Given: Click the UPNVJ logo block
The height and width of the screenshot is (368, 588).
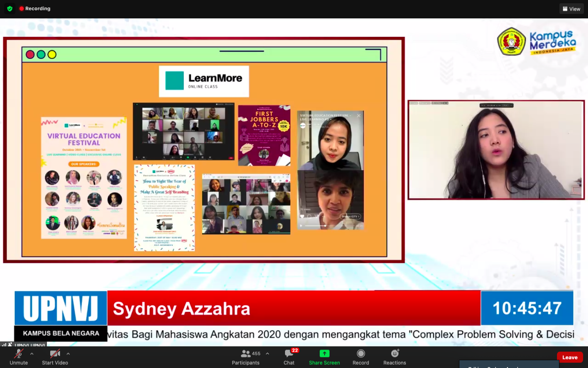Looking at the screenshot, I should click(x=61, y=308).
